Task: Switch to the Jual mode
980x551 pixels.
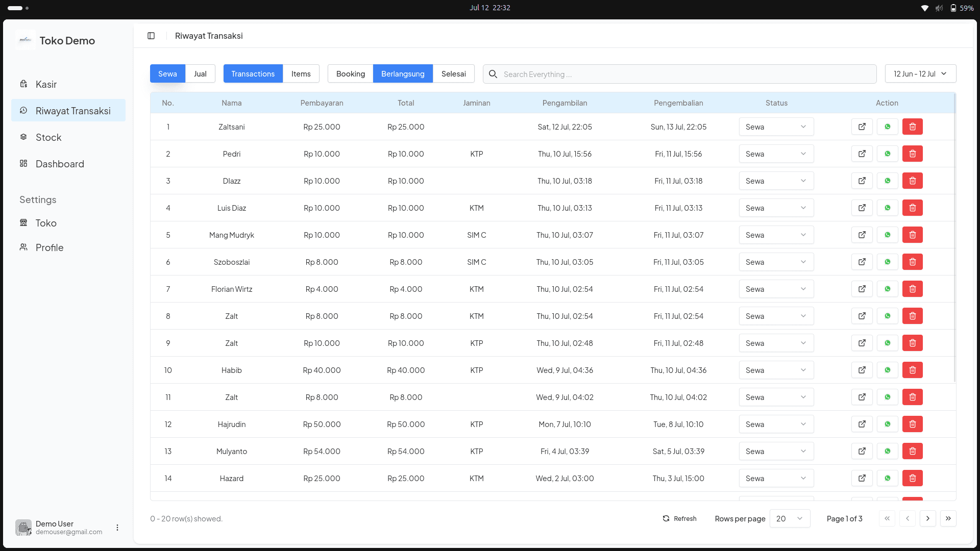Action: pos(200,73)
